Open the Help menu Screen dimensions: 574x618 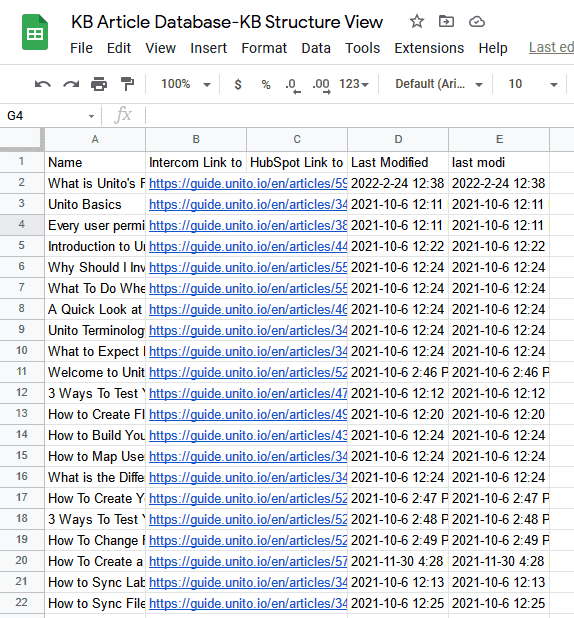click(493, 48)
